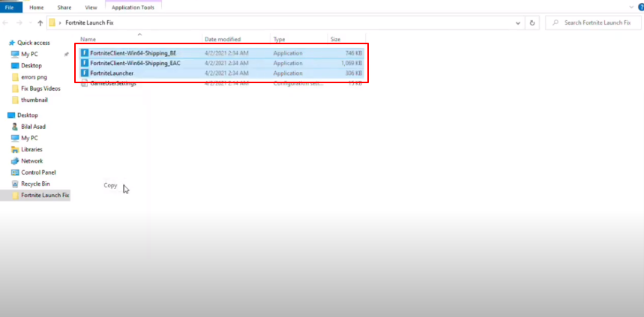The width and height of the screenshot is (644, 317).
Task: Click the Recycle Bin icon
Action: click(15, 184)
